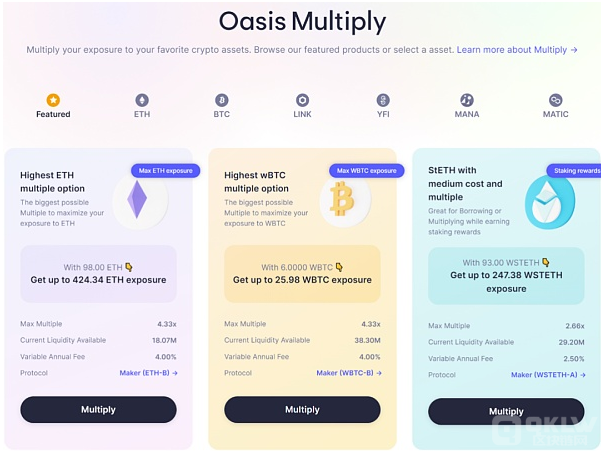Click the pencil icon beside 98.00 ETH

(x=129, y=267)
